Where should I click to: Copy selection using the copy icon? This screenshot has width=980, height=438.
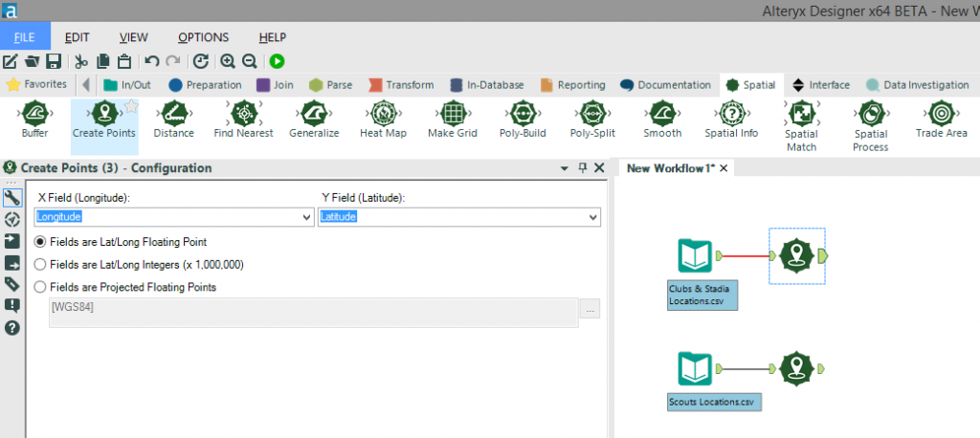103,61
